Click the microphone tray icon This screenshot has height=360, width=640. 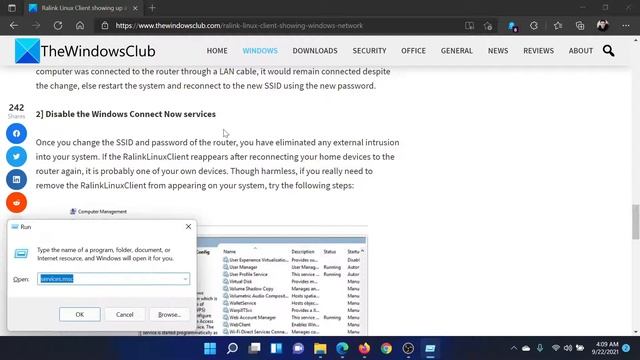tap(540, 348)
